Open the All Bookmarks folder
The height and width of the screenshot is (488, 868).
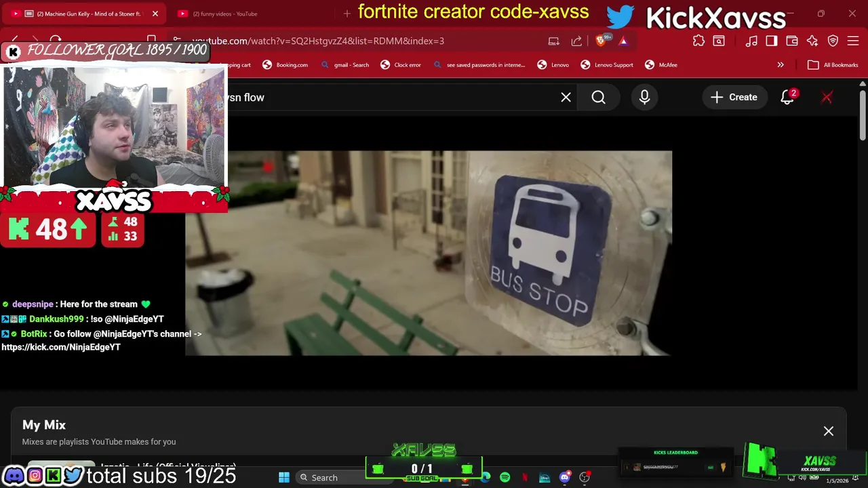point(833,65)
